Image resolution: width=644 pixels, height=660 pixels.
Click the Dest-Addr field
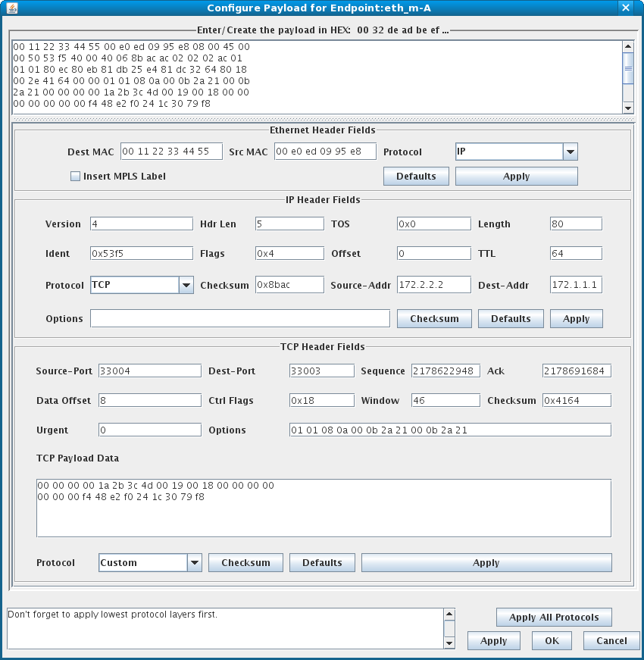tap(576, 285)
